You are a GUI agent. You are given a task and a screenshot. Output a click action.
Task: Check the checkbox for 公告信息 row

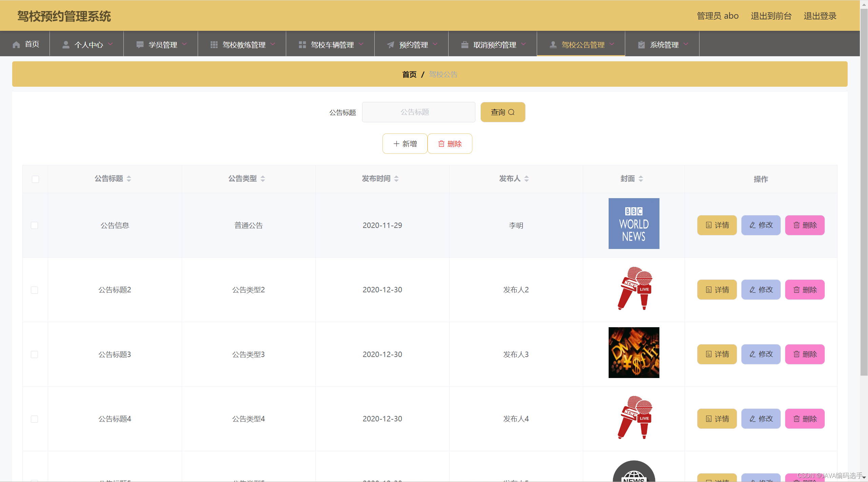(35, 226)
